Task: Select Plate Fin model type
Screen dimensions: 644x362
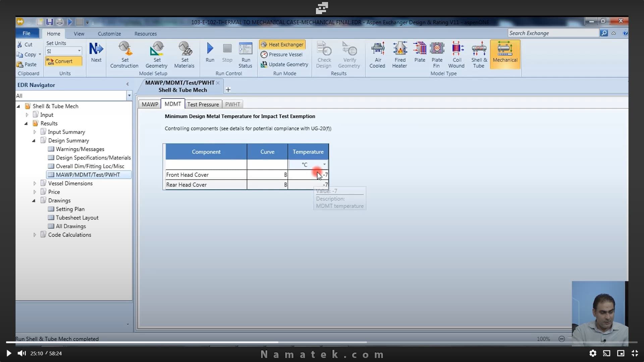Action: point(437,55)
